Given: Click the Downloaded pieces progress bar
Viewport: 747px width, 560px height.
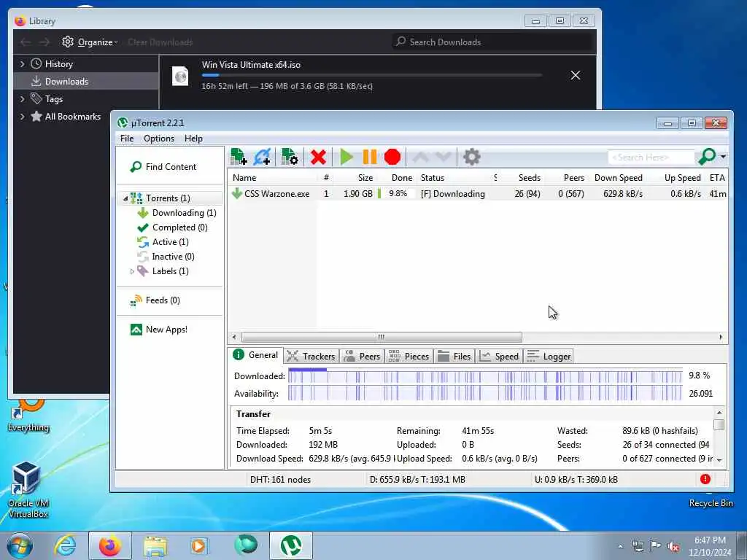Looking at the screenshot, I should pyautogui.click(x=485, y=376).
